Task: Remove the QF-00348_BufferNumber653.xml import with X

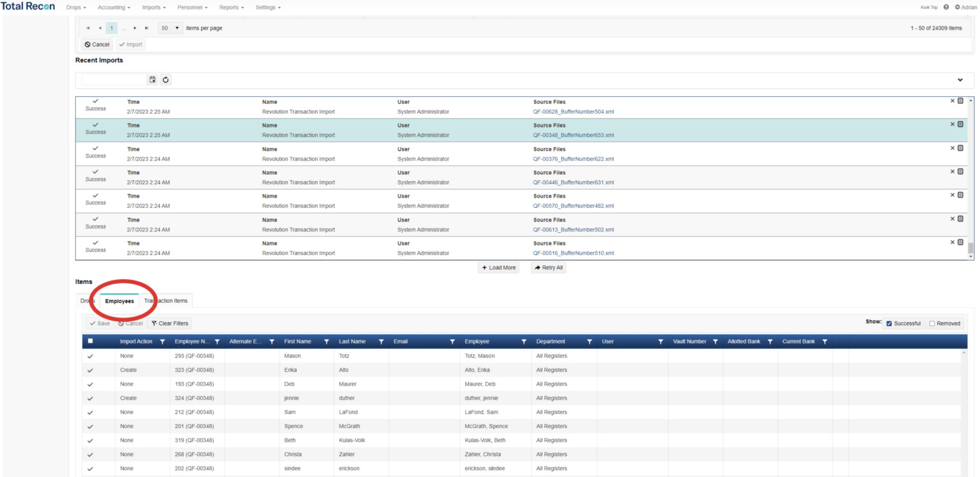Action: (x=953, y=124)
